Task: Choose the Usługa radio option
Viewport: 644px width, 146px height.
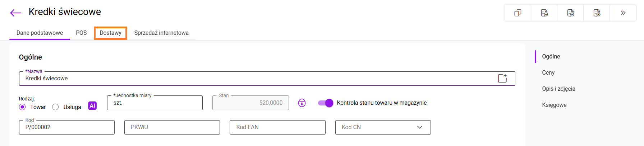Action: [x=56, y=107]
